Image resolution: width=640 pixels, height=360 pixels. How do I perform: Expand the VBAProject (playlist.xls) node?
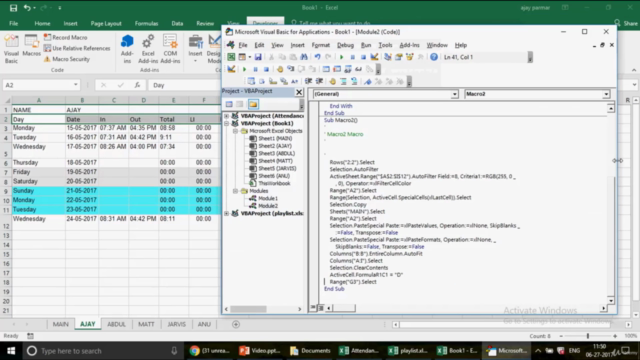click(227, 213)
